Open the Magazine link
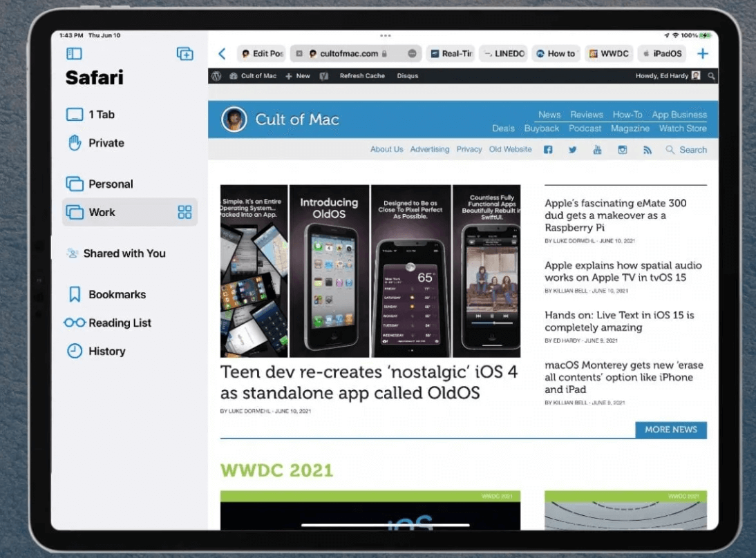 pyautogui.click(x=630, y=128)
